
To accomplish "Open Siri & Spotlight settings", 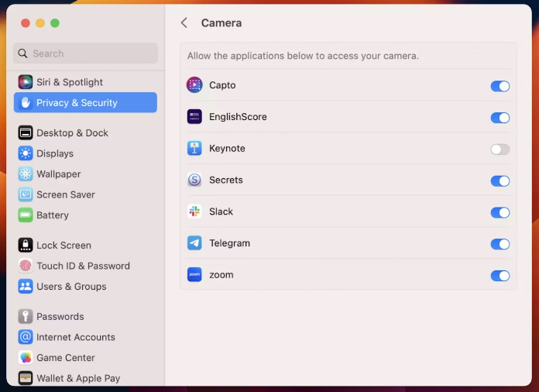I will tap(85, 82).
